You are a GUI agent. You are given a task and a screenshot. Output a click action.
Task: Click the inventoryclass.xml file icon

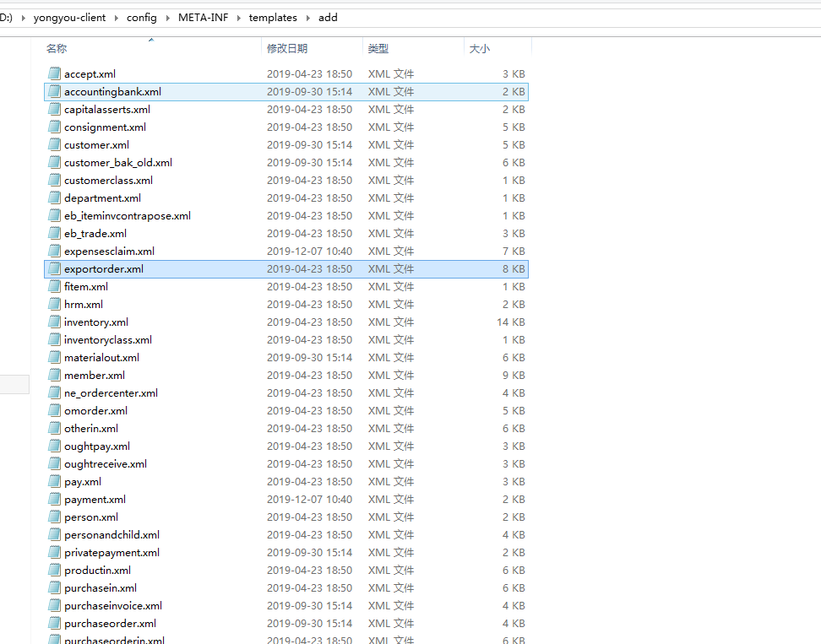click(x=54, y=340)
